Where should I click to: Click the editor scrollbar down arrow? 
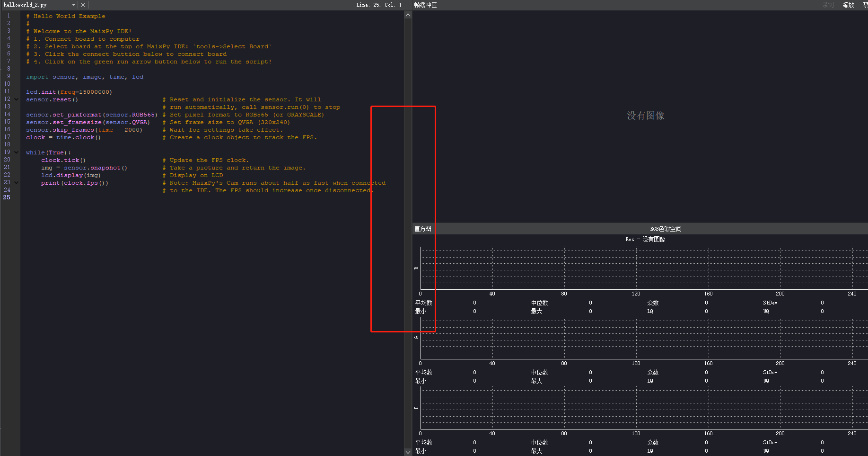coord(408,452)
